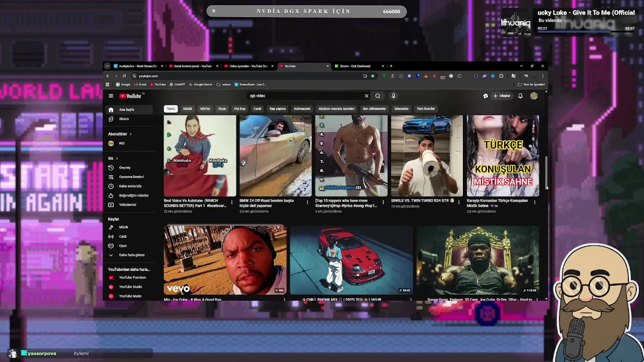Select the Animasyon filter chip
Viewport: 644px width, 362px height.
302,109
